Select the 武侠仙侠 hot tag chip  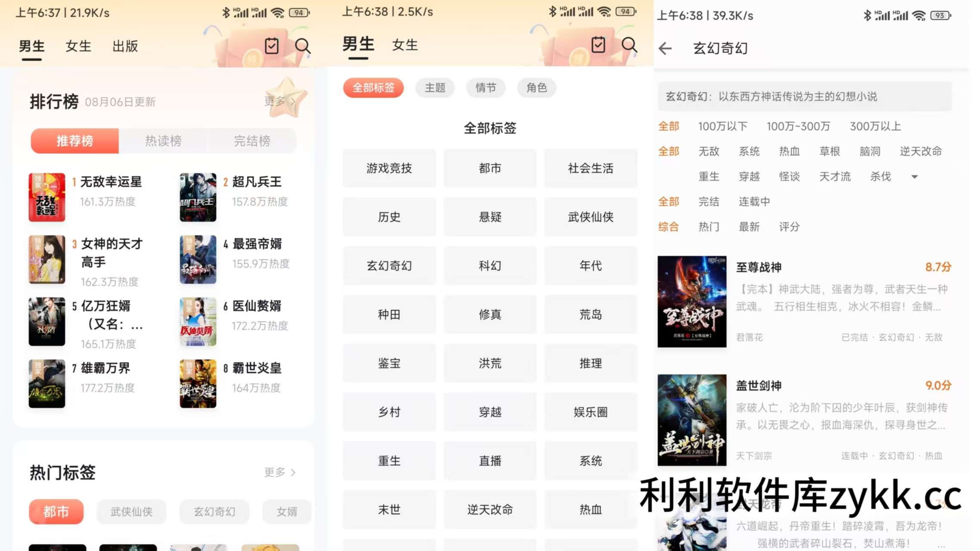click(131, 512)
